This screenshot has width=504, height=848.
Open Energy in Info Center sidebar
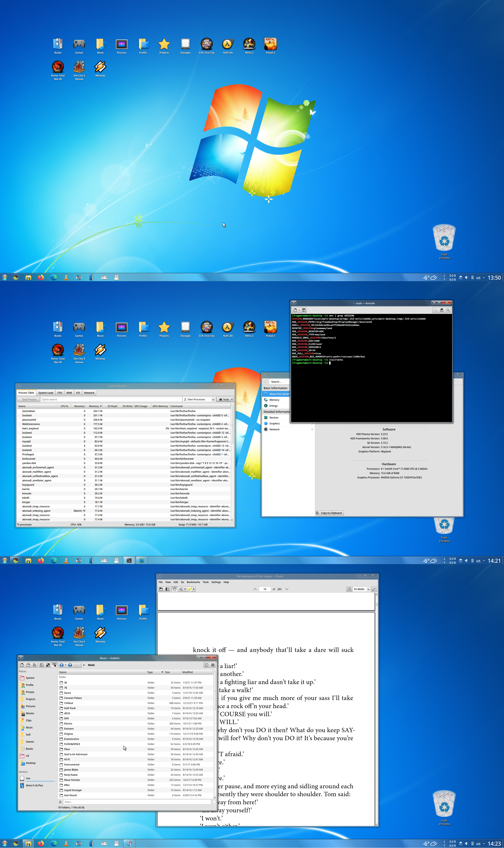[x=276, y=405]
